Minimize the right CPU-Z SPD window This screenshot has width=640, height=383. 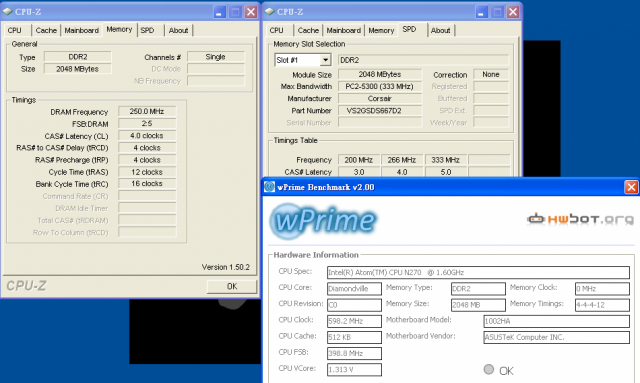482,12
